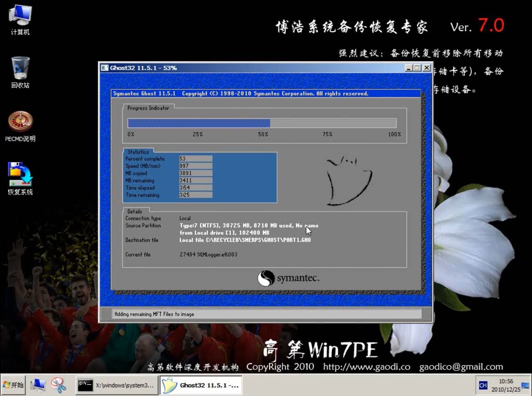Click the line 'from Local drive [1], 102400 MB'
532x396 pixels.
(224, 233)
